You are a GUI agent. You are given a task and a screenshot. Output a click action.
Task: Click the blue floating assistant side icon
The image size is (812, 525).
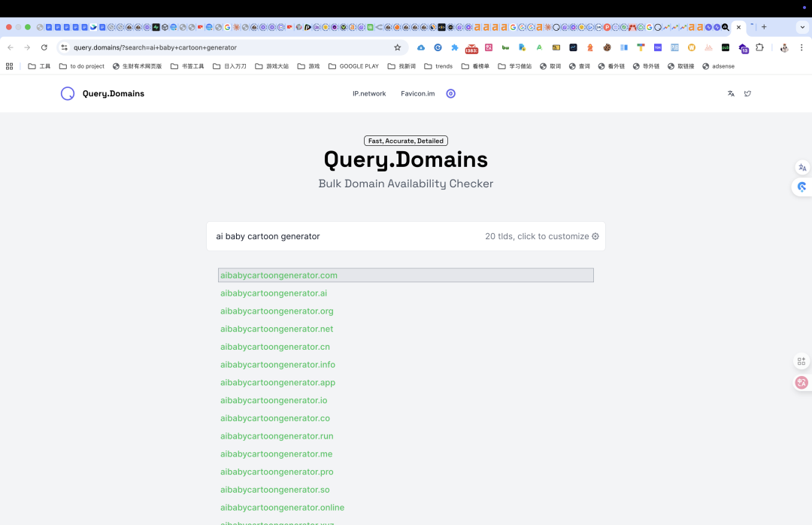coord(802,187)
